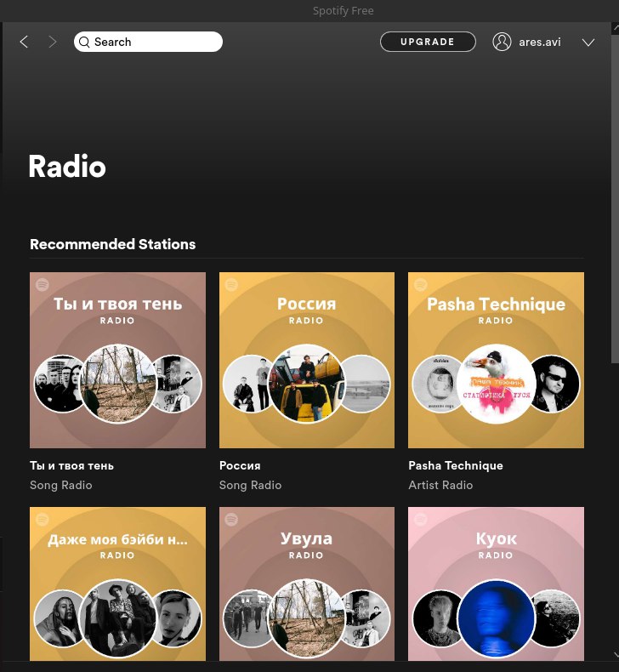619x672 pixels.
Task: Open the Куок radio cover
Action: click(496, 584)
